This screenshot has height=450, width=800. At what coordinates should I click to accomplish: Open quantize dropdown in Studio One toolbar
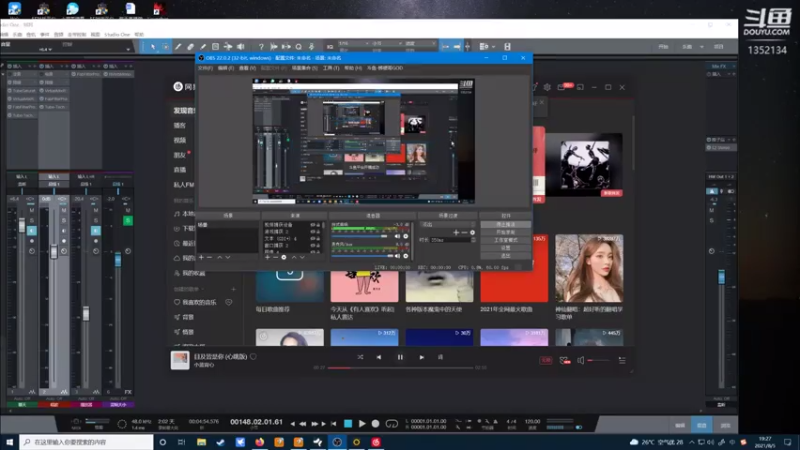[354, 43]
